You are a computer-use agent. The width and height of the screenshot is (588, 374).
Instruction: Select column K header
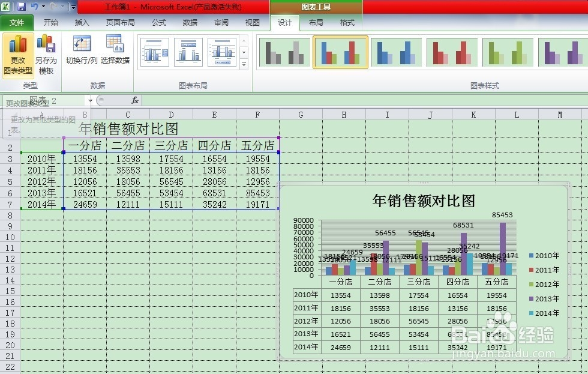[473, 115]
